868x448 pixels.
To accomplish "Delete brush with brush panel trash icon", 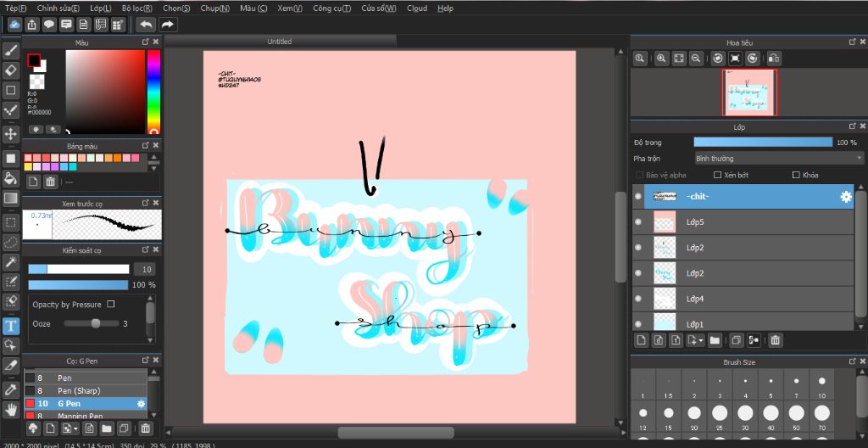I will [145, 428].
